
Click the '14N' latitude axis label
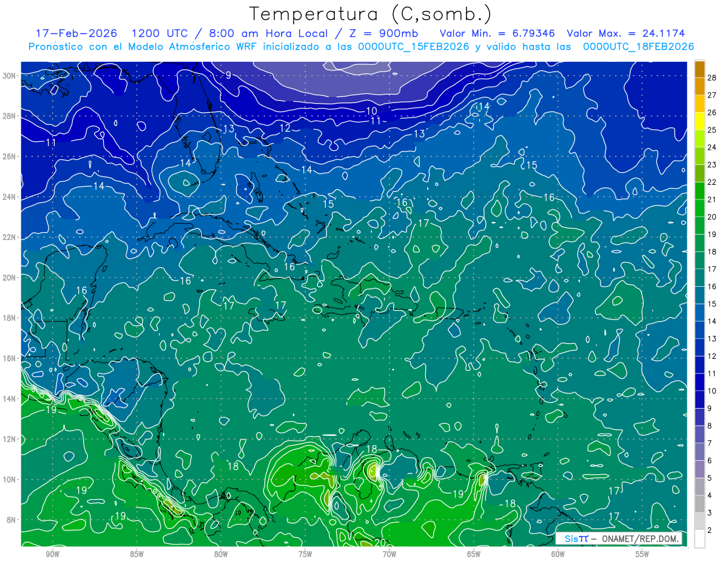click(x=9, y=399)
